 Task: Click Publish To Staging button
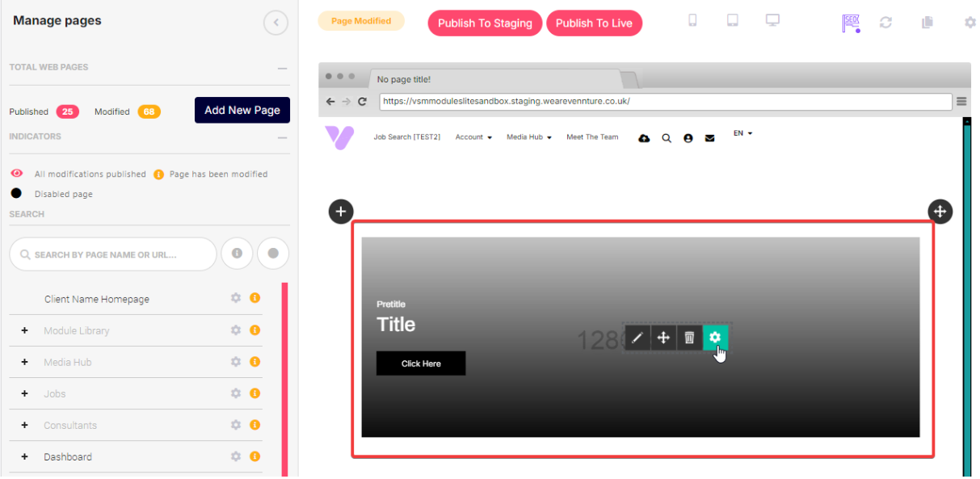[485, 23]
